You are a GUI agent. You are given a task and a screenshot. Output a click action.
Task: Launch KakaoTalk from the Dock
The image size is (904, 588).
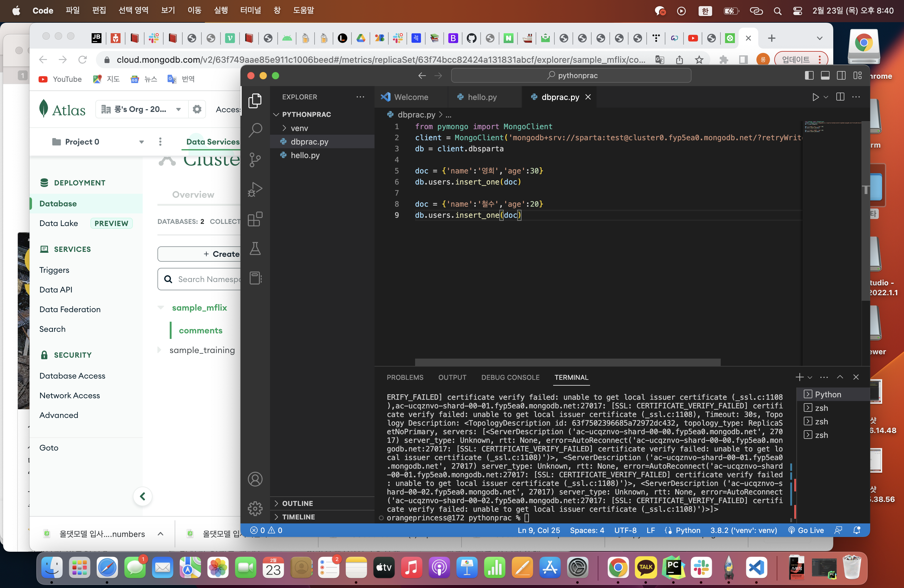(645, 567)
